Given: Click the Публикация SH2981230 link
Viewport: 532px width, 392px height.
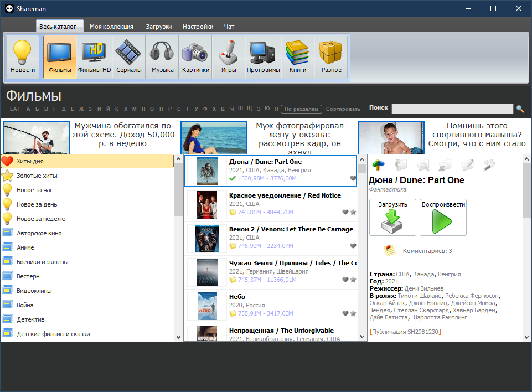Looking at the screenshot, I should coord(405,332).
